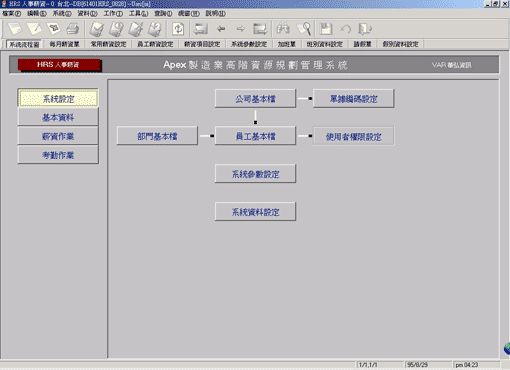This screenshot has width=510, height=370.
Task: Switch to the 系統參數設定 tab in tab strip
Action: tap(249, 44)
